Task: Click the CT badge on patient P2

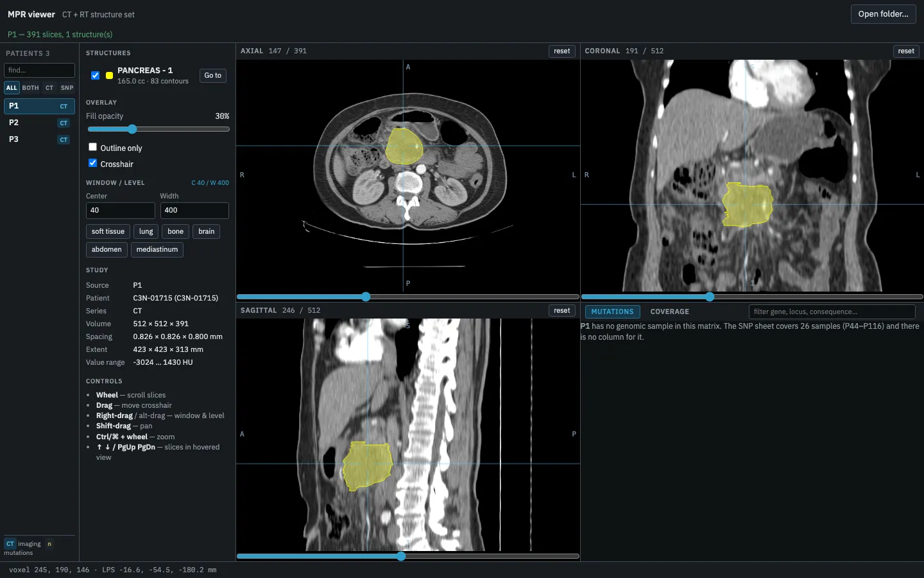Action: (64, 123)
